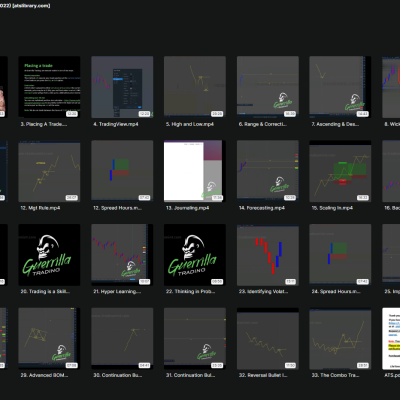This screenshot has width=400, height=400.
Task: Click the file name '5. High and Low.mp4'
Action: pos(190,124)
